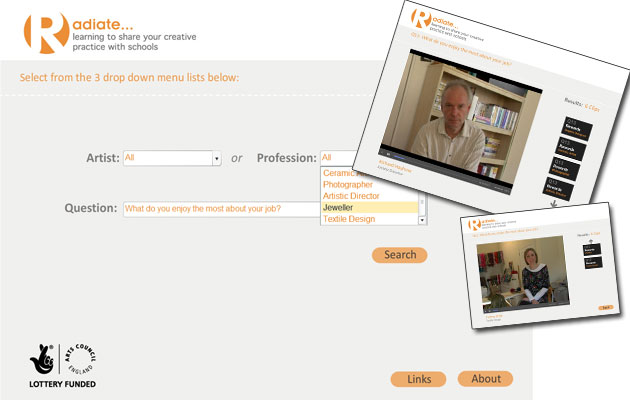The width and height of the screenshot is (630, 400).
Task: Pick Textile Design from the profession list
Action: tap(349, 219)
